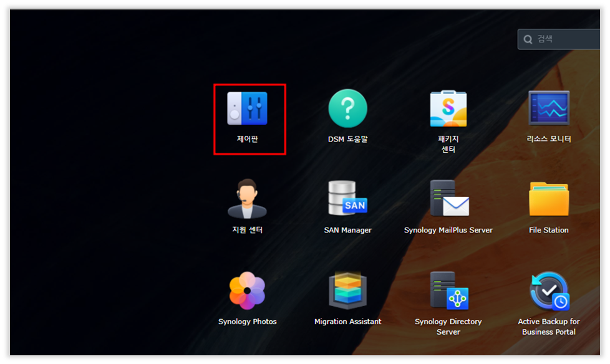Launch Active Backup for Business Portal icon
This screenshot has width=610, height=364.
pyautogui.click(x=549, y=290)
